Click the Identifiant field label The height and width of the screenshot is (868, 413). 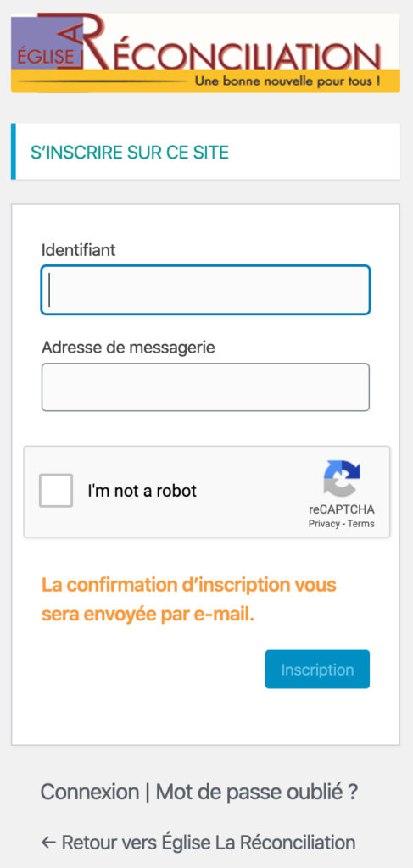click(79, 250)
